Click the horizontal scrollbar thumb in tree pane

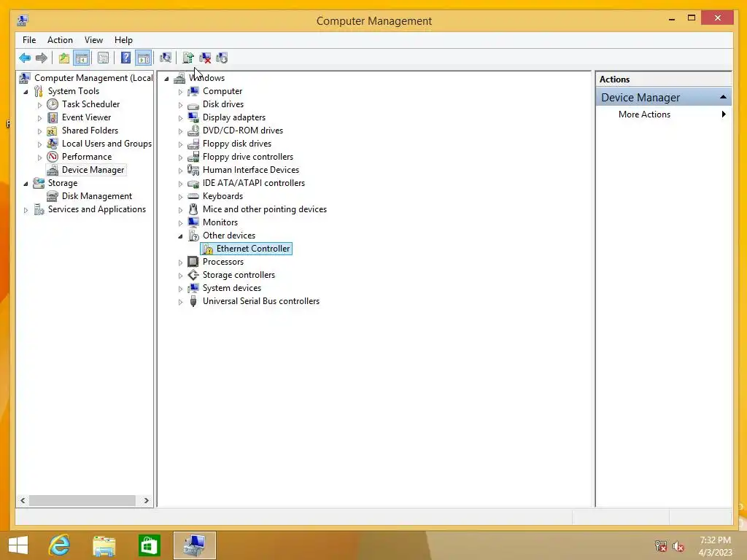click(x=82, y=500)
